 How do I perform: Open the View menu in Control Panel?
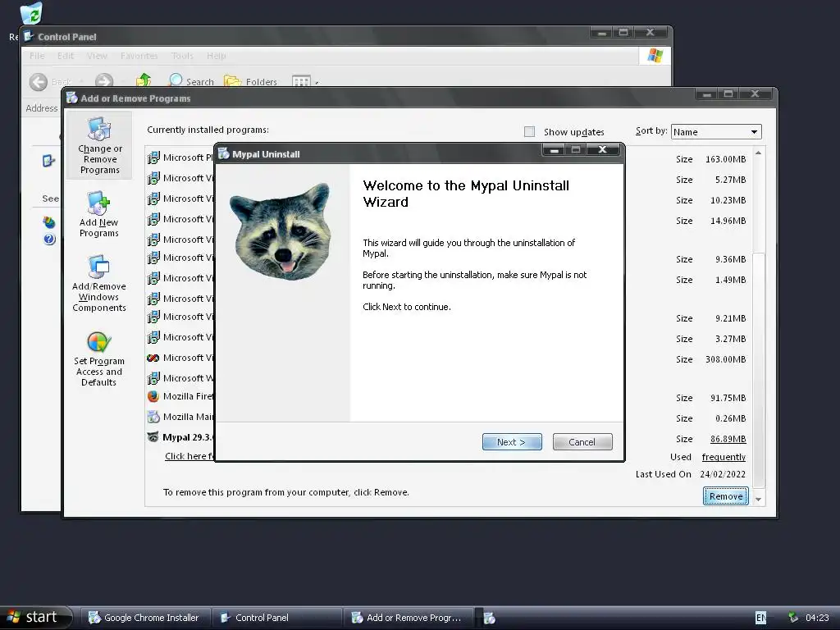tap(97, 56)
